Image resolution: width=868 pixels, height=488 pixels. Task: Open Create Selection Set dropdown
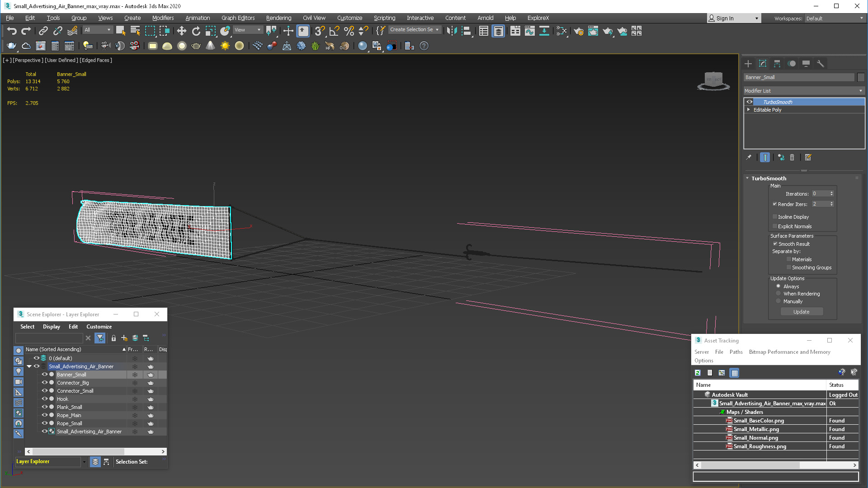[x=414, y=29]
